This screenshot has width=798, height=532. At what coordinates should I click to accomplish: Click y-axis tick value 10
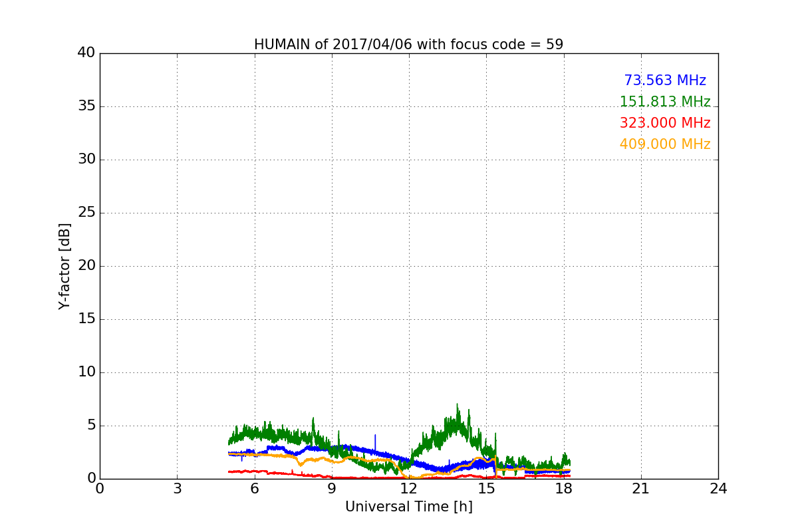pos(86,372)
